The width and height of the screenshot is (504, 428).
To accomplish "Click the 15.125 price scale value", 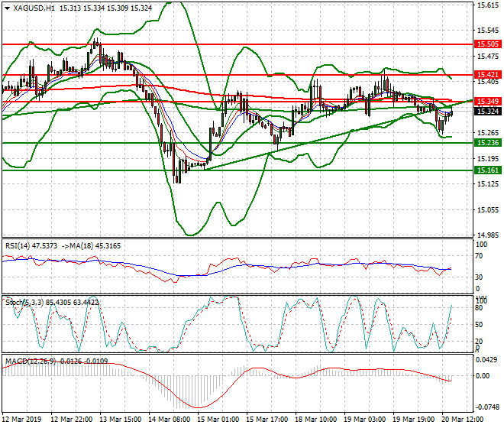I will [488, 184].
